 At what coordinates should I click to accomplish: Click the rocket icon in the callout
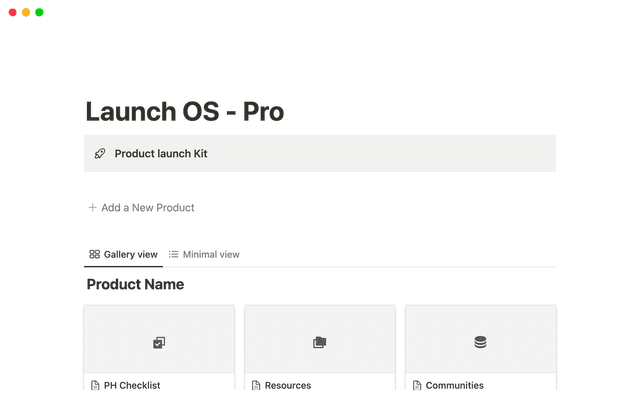point(99,154)
